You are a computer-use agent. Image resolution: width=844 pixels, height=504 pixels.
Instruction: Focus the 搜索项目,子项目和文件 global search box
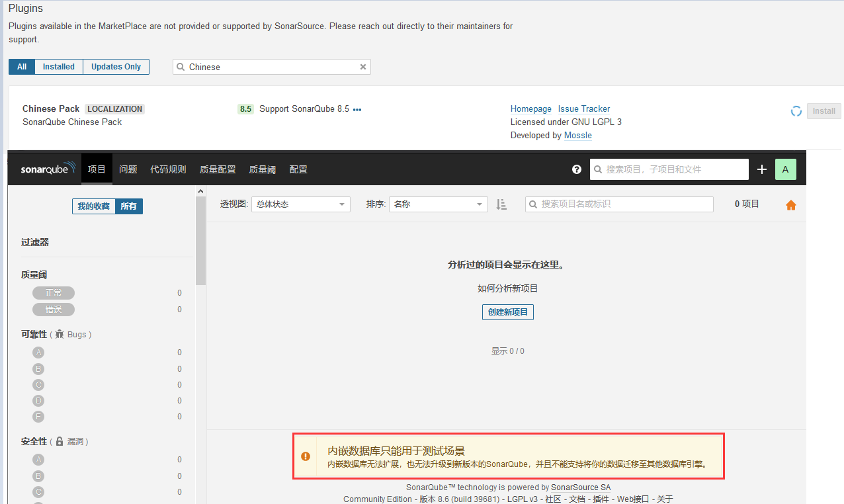coord(669,169)
